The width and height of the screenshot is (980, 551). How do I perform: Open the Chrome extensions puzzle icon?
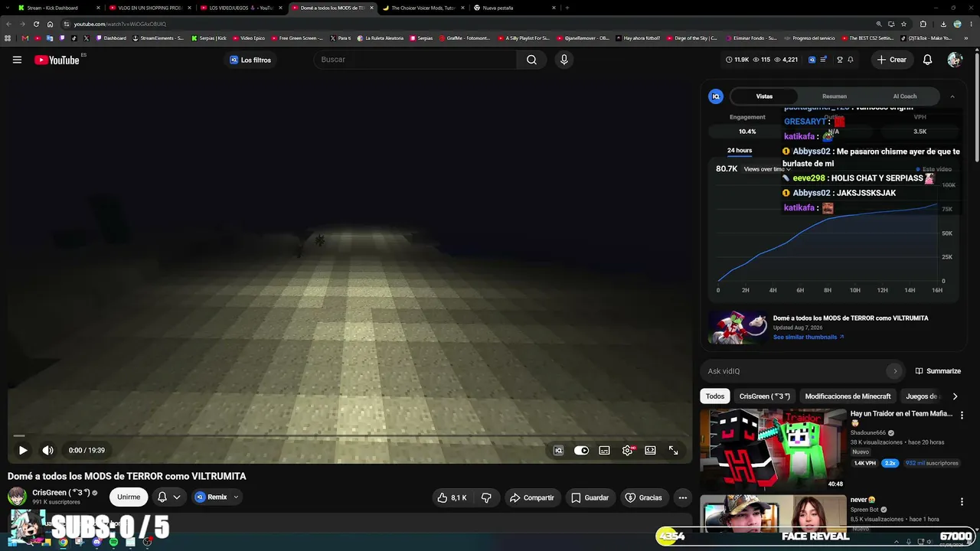(x=923, y=24)
